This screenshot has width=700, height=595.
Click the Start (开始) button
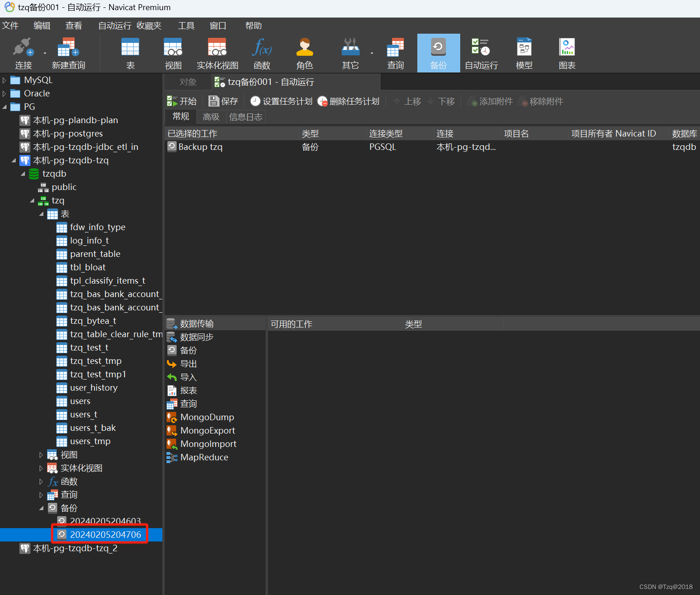182,101
